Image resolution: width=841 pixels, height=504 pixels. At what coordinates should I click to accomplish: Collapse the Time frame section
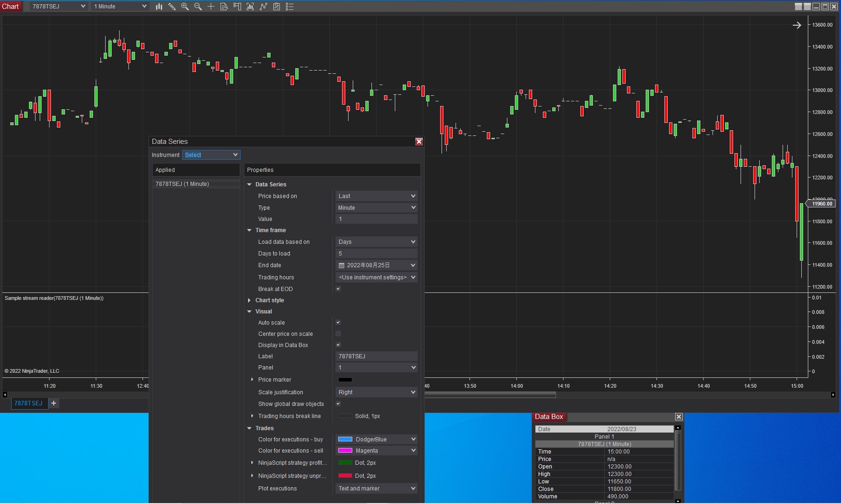click(x=249, y=230)
